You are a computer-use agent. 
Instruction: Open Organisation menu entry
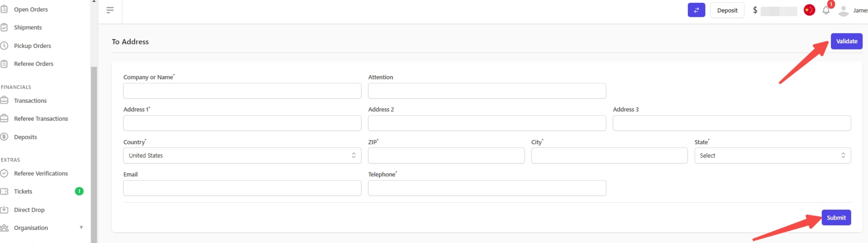31,228
